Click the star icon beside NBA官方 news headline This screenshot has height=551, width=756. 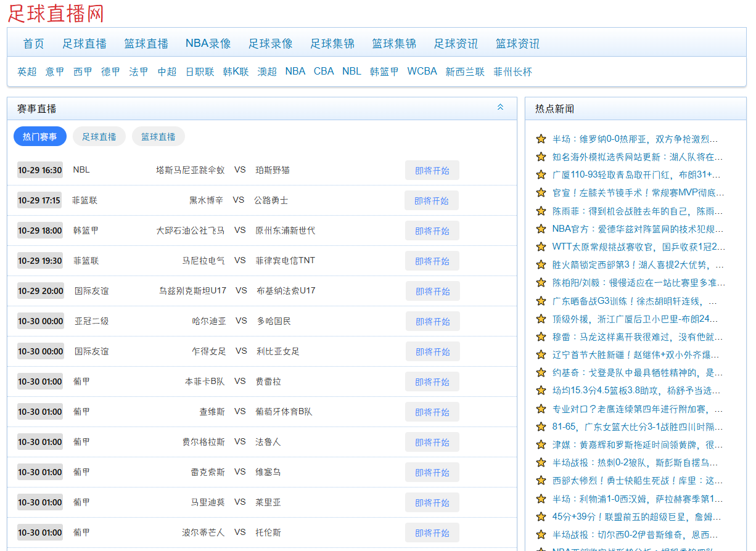coord(541,229)
